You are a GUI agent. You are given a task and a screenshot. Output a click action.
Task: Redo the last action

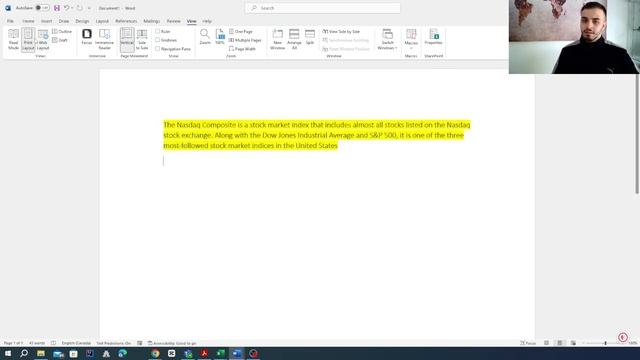pyautogui.click(x=80, y=8)
